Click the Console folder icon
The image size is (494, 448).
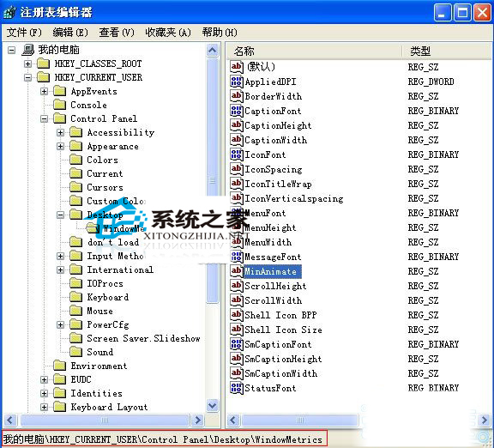point(59,105)
